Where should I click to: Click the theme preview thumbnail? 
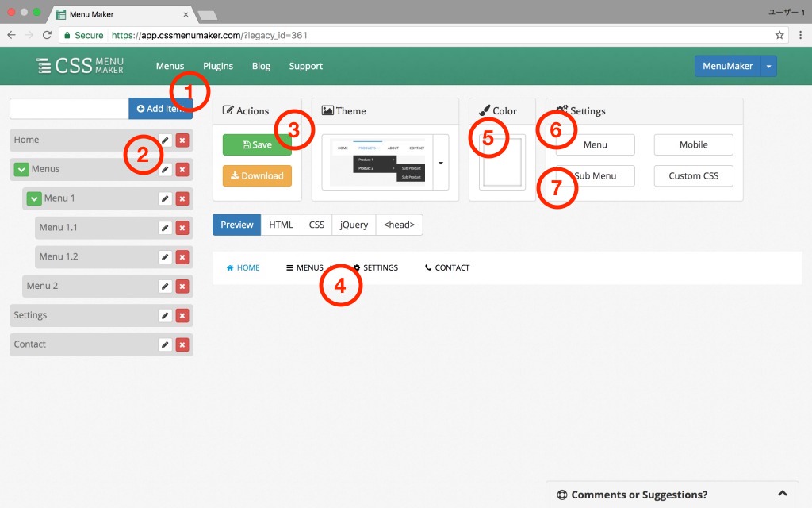pos(377,162)
